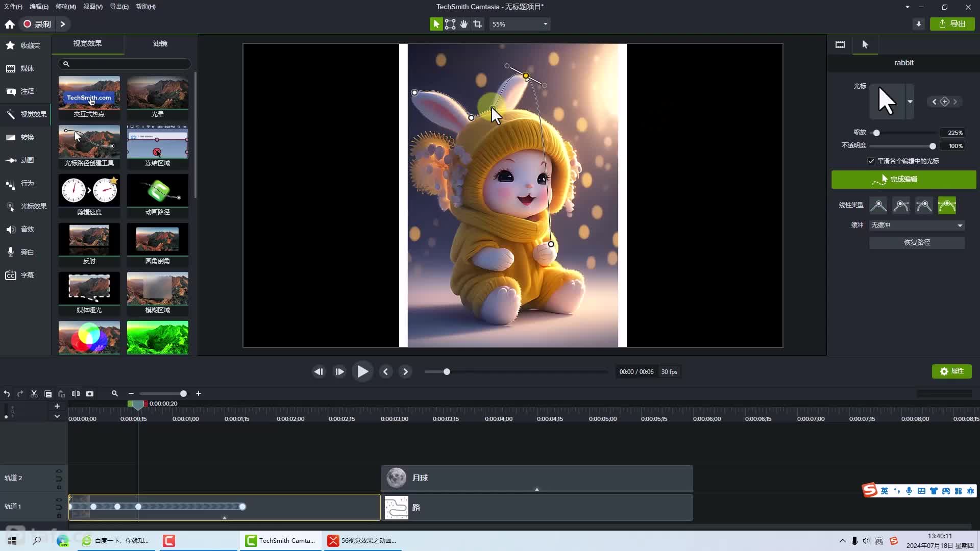Click the download arrow icon next to 导出
Viewport: 980px width, 551px height.
919,24
